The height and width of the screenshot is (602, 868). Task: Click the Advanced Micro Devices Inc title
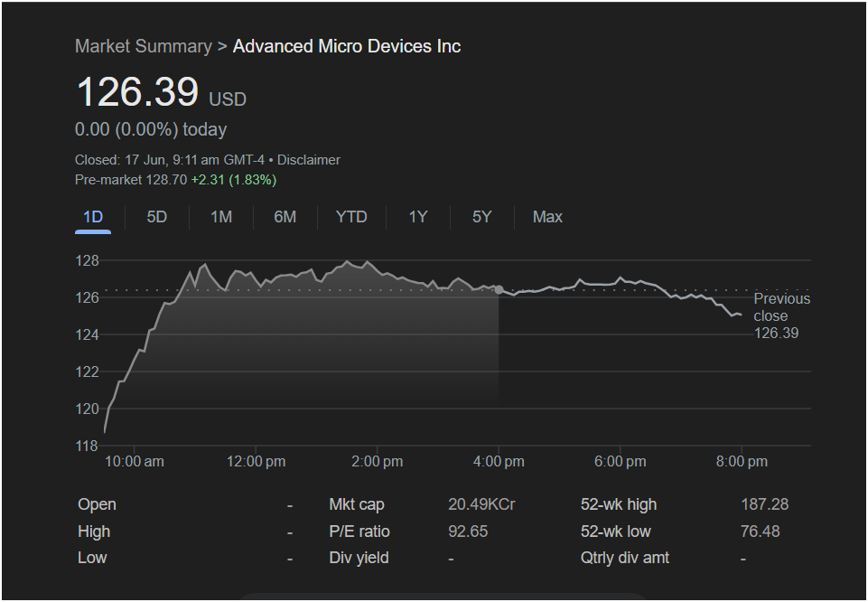pyautogui.click(x=347, y=46)
